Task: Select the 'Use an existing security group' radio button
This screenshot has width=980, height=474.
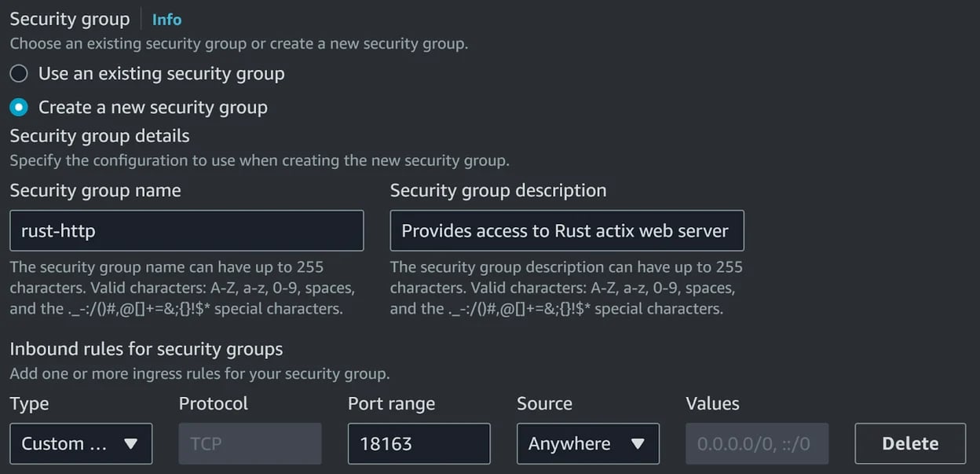Action: [x=19, y=73]
